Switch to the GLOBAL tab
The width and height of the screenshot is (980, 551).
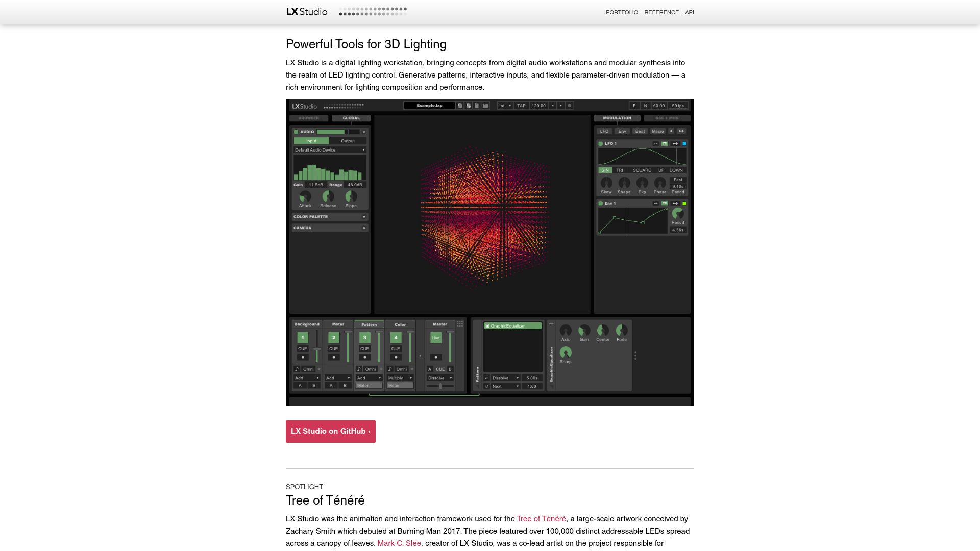pyautogui.click(x=351, y=118)
